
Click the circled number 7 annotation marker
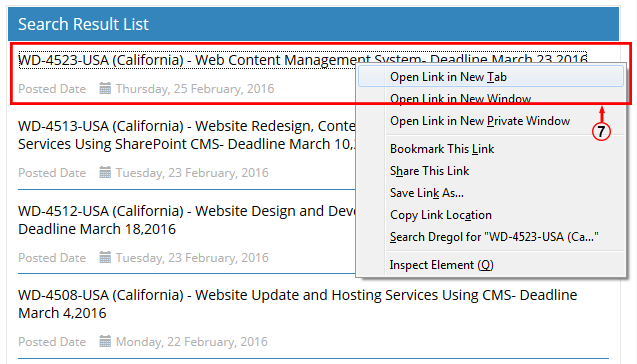601,132
